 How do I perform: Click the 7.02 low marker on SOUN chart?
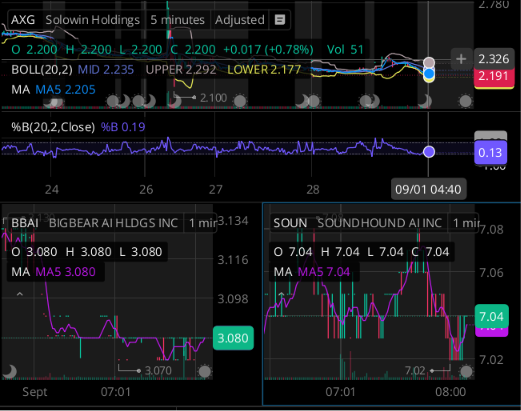(415, 371)
